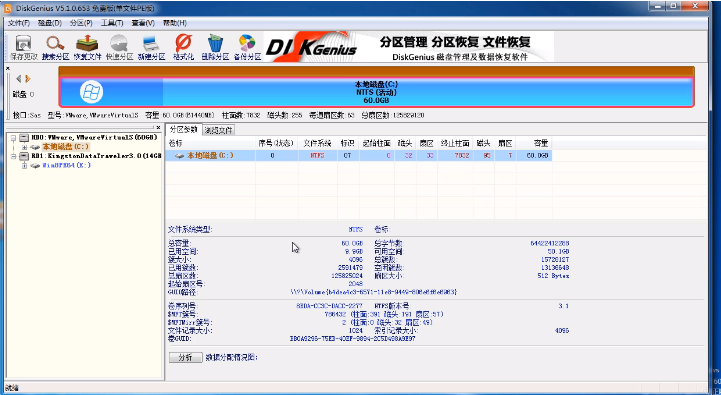This screenshot has height=395, width=721.
Task: Select the 删除分区 delete partition icon
Action: (215, 47)
